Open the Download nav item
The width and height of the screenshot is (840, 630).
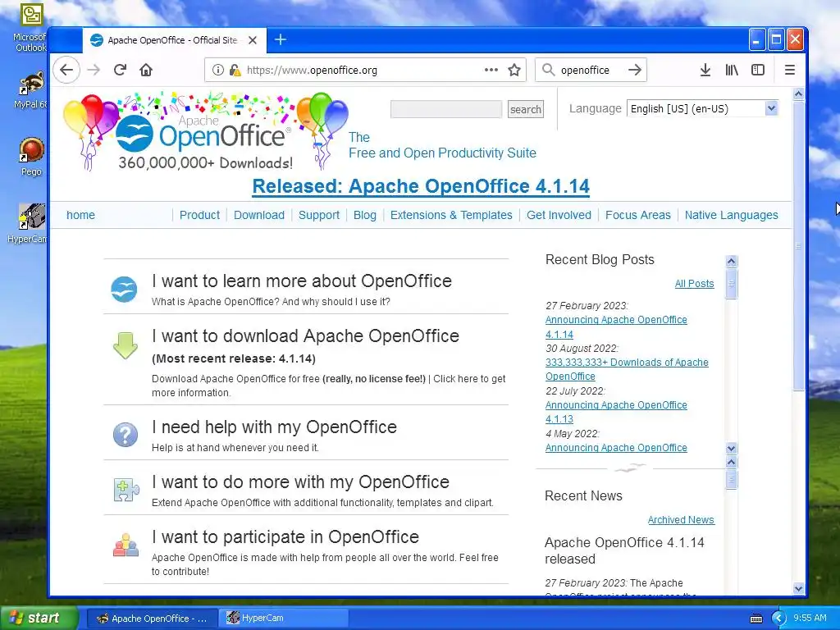(258, 215)
